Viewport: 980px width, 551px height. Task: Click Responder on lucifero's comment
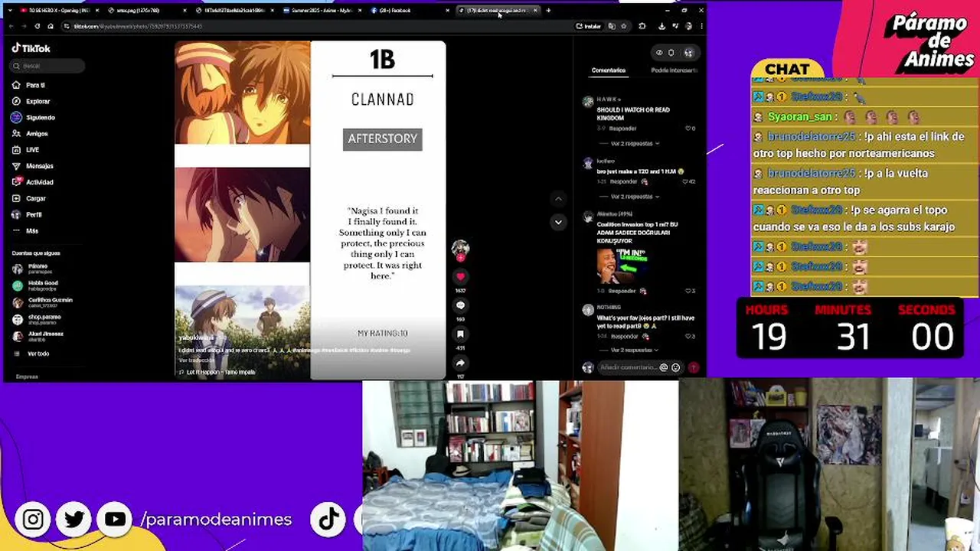[x=624, y=181]
